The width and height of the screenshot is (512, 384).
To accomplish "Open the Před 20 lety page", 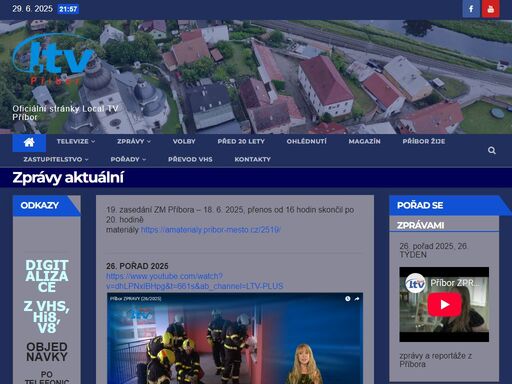I will tap(241, 141).
